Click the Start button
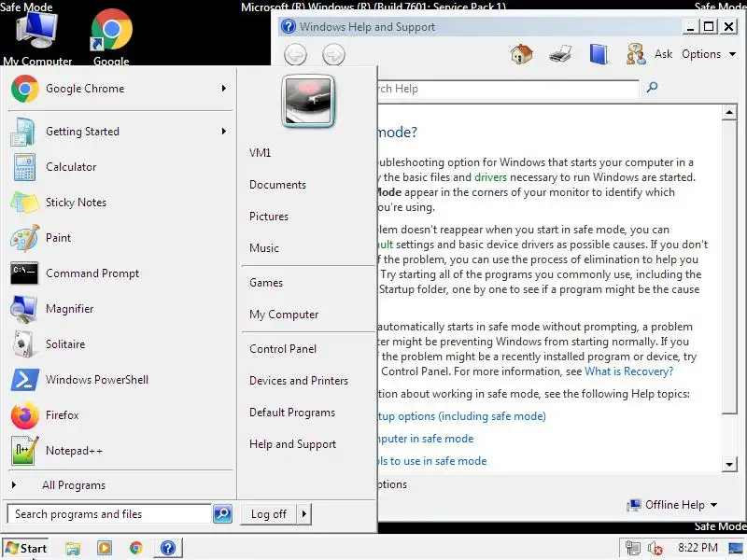747x560 pixels. point(26,548)
